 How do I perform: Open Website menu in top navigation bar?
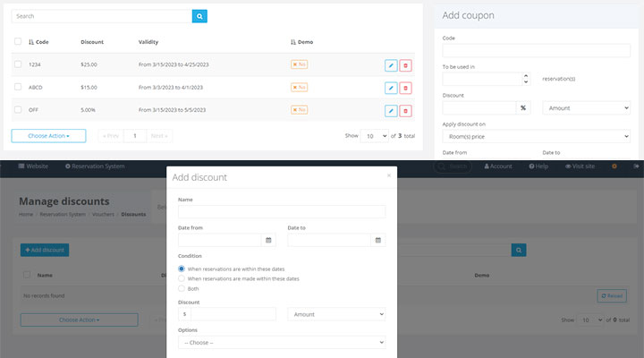pos(33,166)
